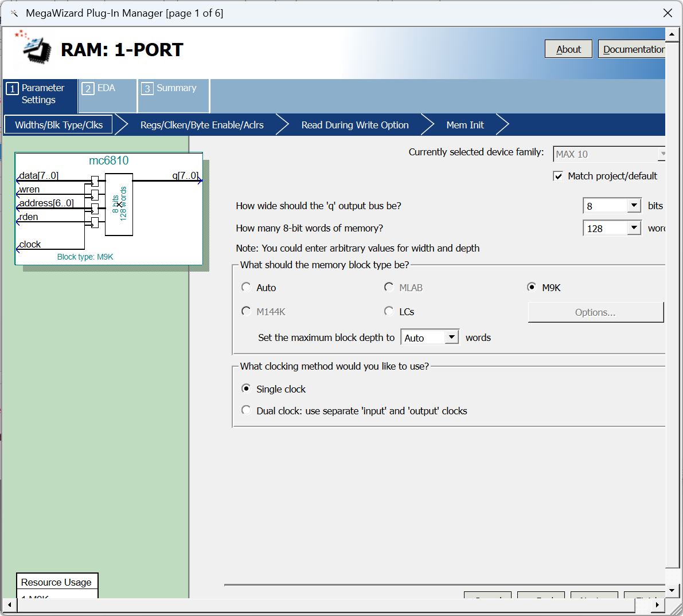Click the mc6810 block diagram preview
The image size is (683, 616).
coord(109,209)
